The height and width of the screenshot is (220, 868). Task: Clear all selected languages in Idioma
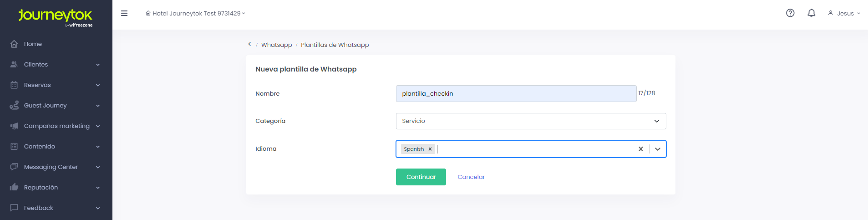(640, 149)
